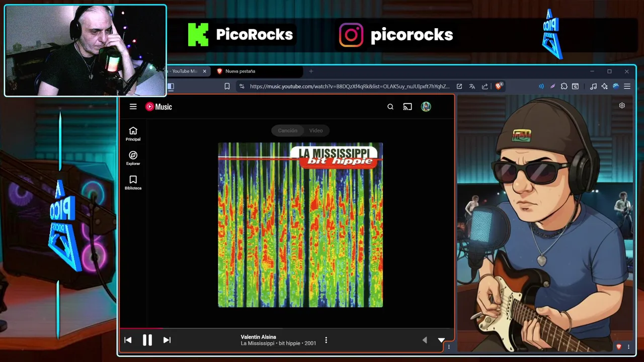This screenshot has width=644, height=362.
Task: Open song options three-dot menu
Action: click(326, 340)
